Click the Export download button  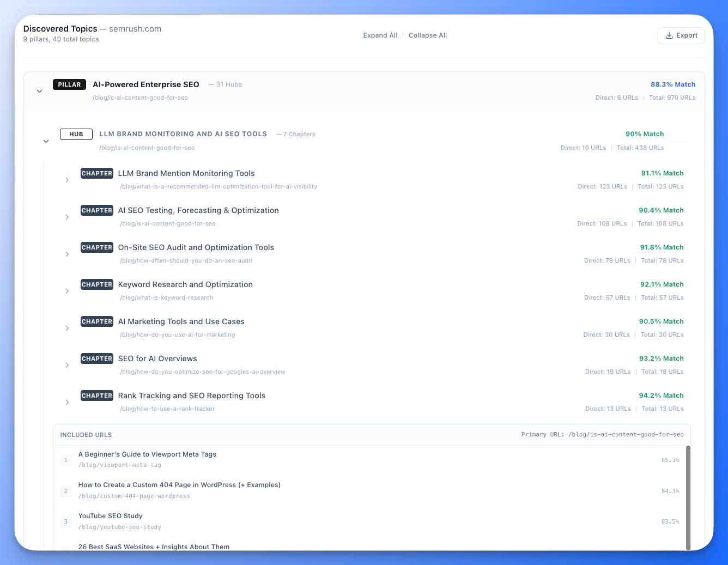coord(681,35)
